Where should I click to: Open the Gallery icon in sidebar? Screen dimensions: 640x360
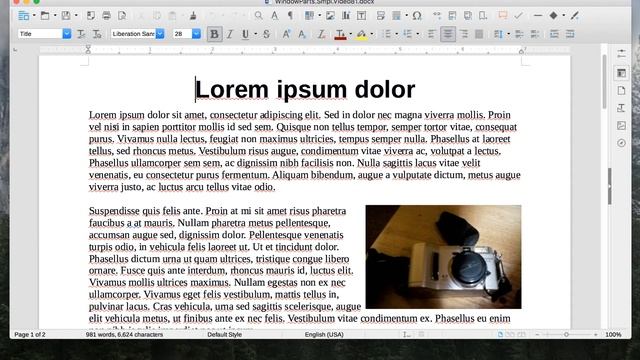coord(621,125)
